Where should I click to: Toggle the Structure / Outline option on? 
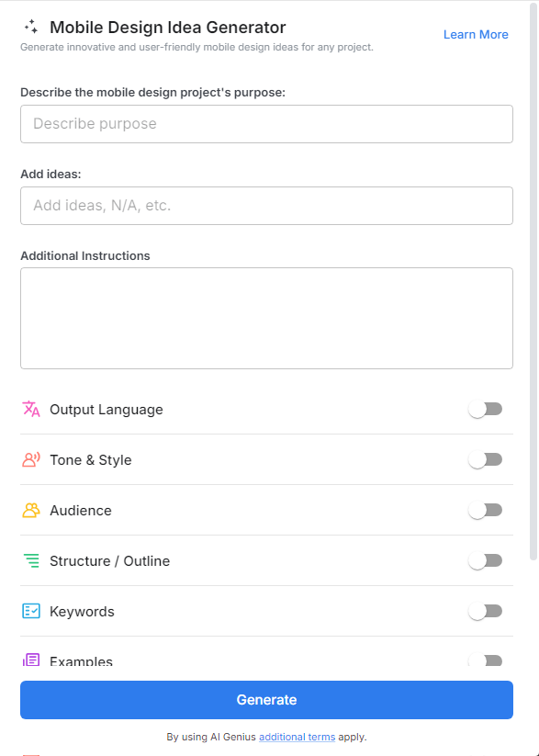(486, 560)
